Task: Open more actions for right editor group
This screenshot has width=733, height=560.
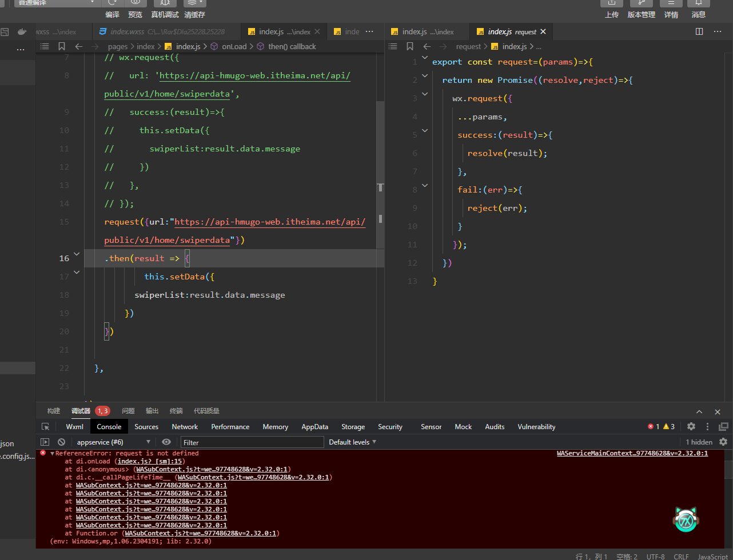Action: tap(718, 31)
